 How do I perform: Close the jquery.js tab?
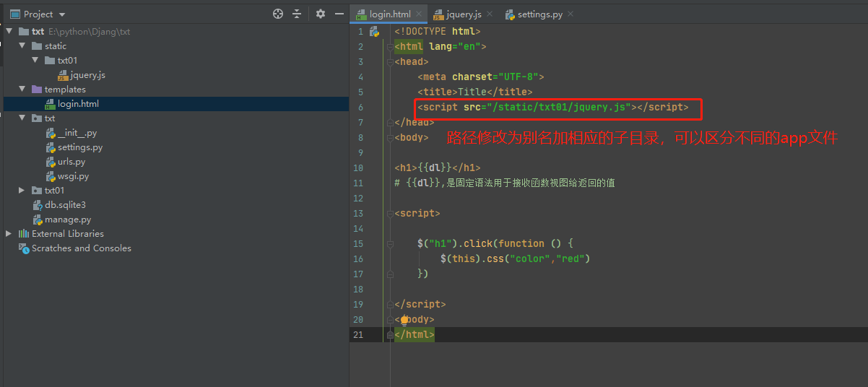tap(489, 14)
